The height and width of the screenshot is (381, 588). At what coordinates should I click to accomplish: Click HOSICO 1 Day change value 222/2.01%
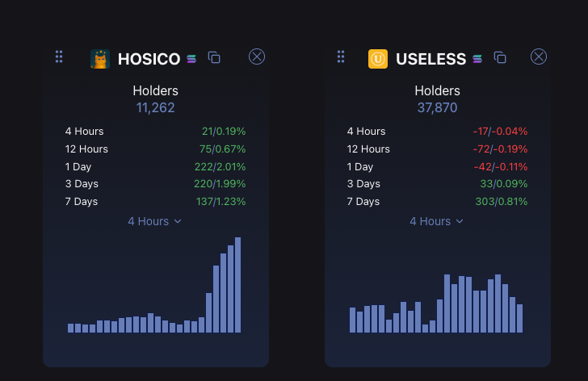(224, 166)
